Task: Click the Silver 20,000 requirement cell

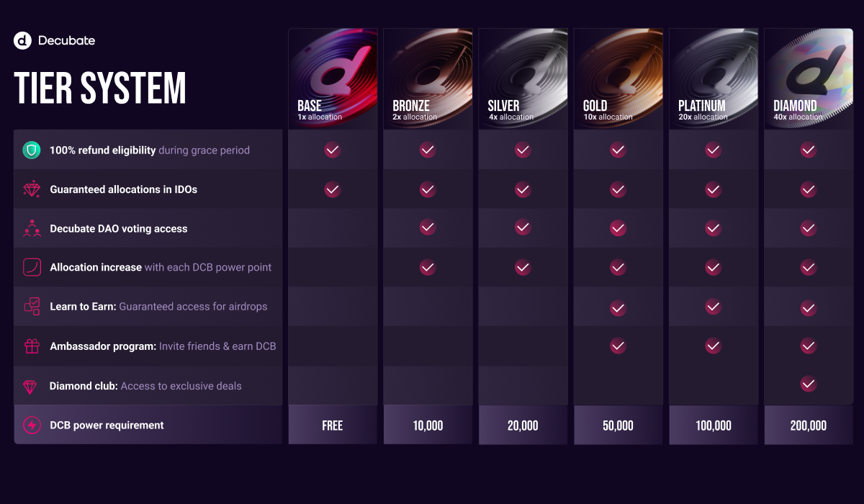Action: point(523,425)
